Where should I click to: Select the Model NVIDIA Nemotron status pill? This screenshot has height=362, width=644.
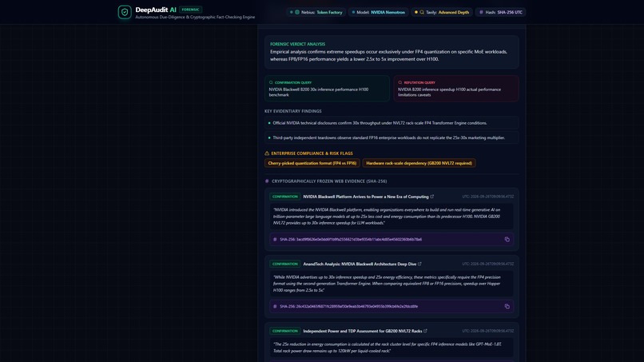[378, 12]
